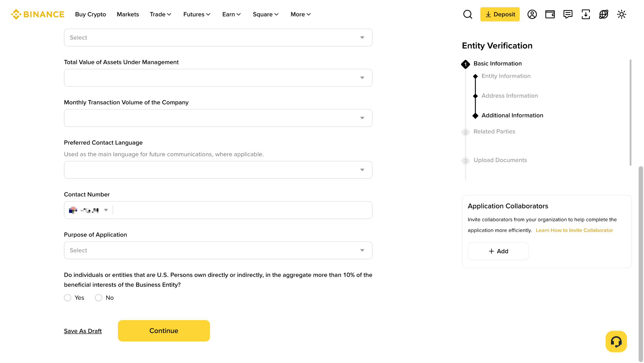
Task: Click the page vertical scrollbar
Action: pos(641,264)
